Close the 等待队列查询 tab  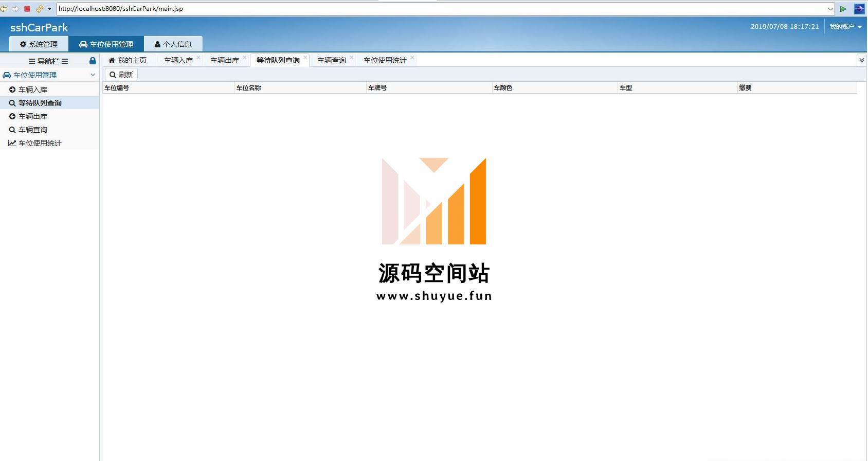305,58
